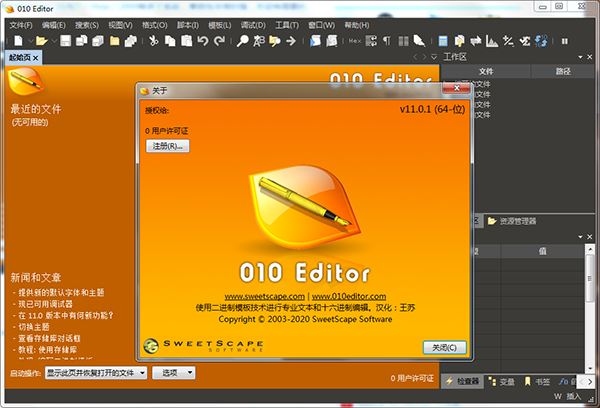Expand the New file dropdown arrow
The height and width of the screenshot is (408, 600).
point(30,41)
